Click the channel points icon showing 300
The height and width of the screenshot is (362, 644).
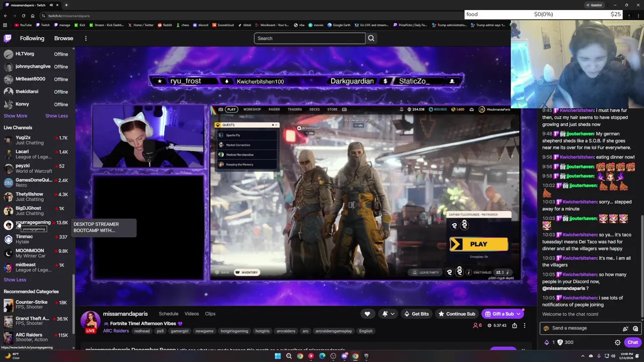click(559, 342)
